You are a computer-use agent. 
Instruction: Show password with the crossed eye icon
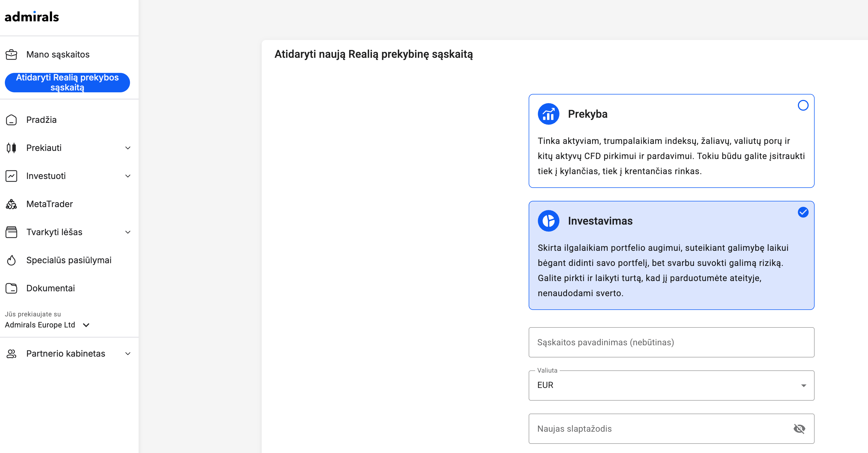[799, 429]
